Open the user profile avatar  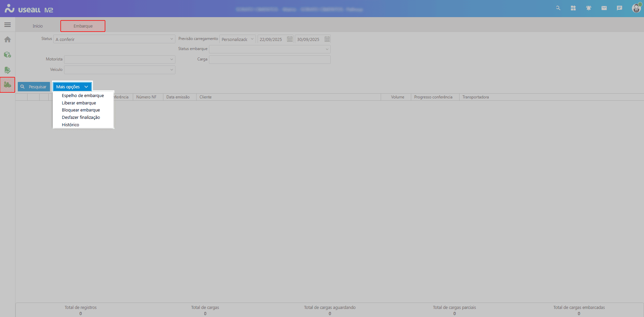636,8
